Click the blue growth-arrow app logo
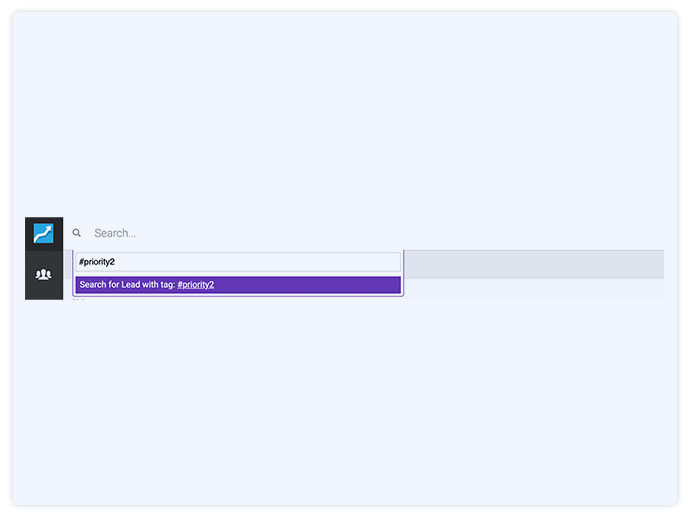 tap(44, 233)
